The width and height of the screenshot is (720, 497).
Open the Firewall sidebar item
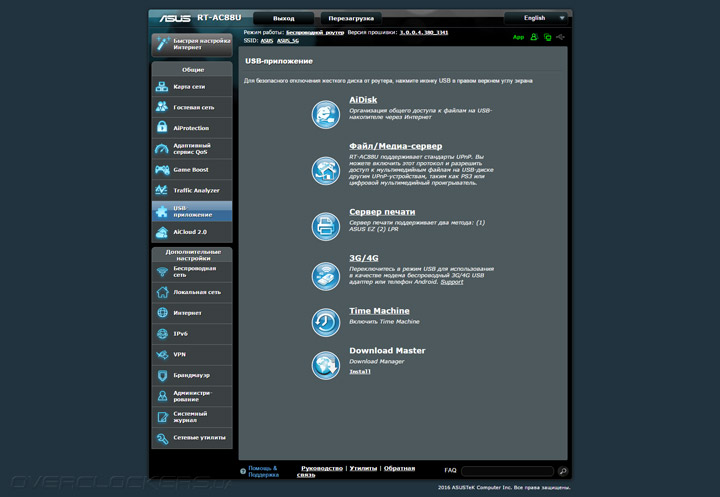click(192, 375)
